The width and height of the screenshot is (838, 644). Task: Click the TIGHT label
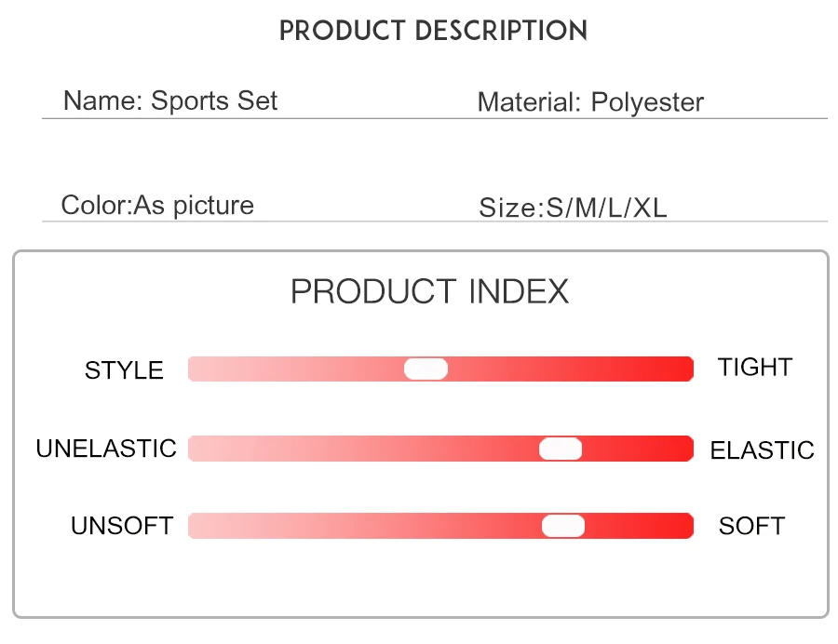point(754,368)
